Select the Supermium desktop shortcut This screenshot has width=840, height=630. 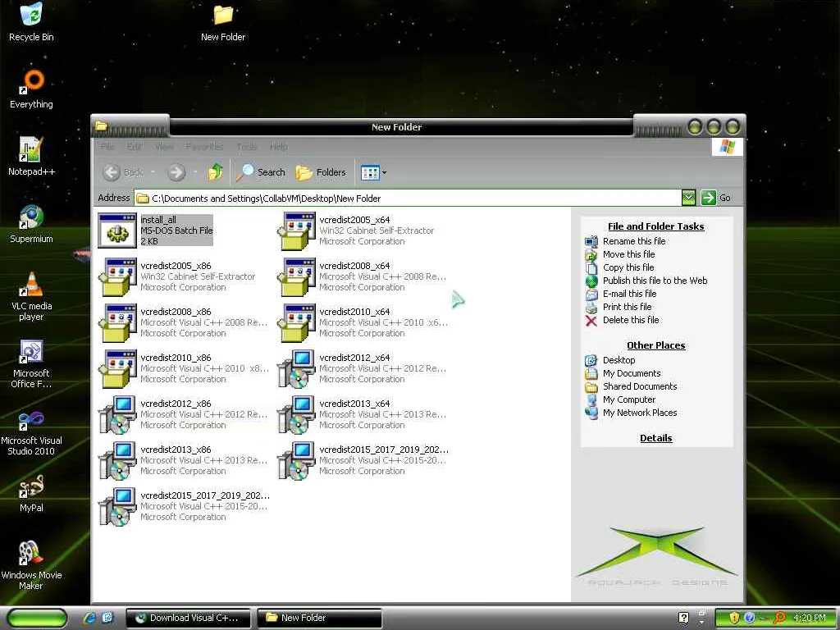[x=31, y=224]
